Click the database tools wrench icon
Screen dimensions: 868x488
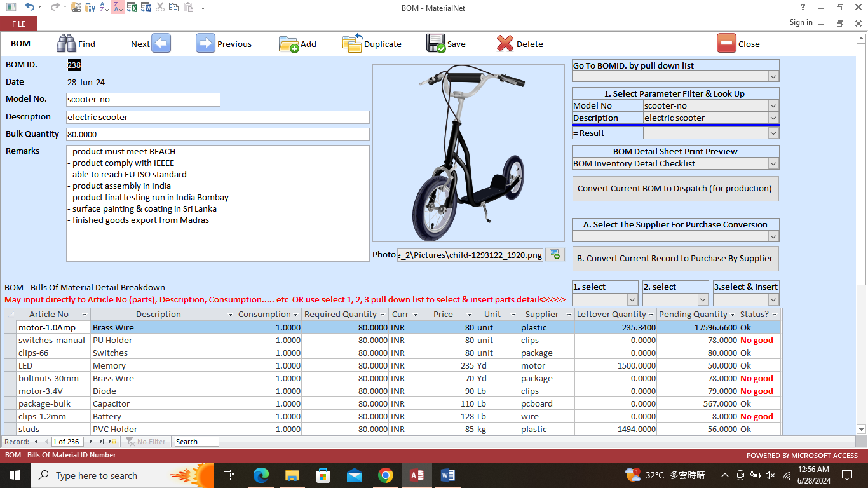[x=90, y=7]
